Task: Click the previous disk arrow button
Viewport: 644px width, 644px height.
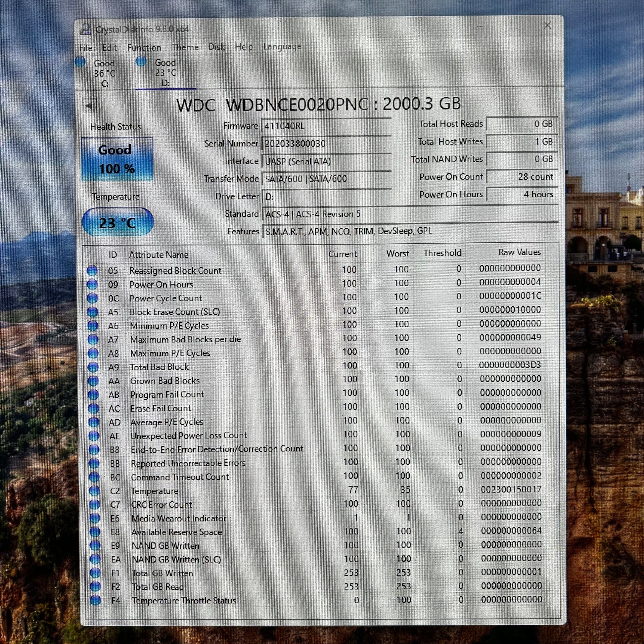Action: click(x=89, y=106)
